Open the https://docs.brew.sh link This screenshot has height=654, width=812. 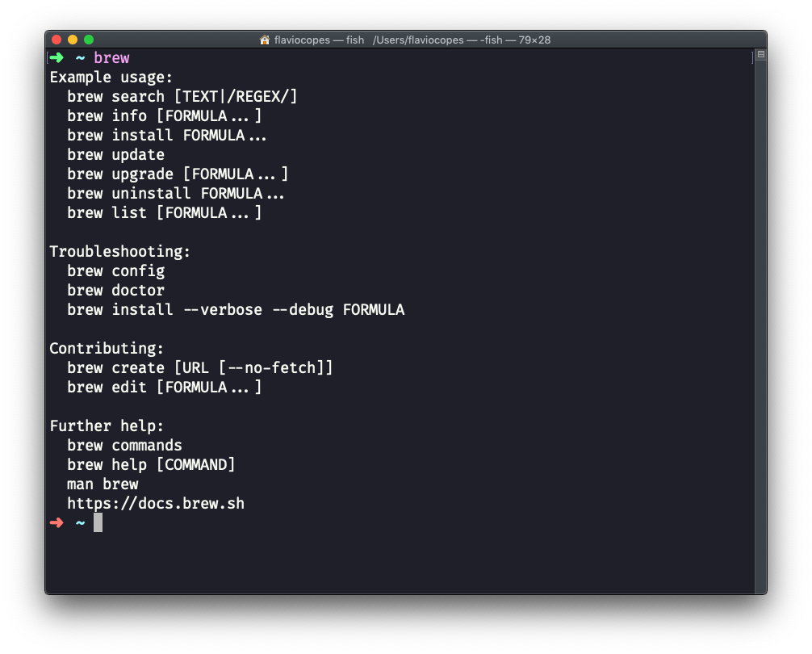click(x=156, y=504)
